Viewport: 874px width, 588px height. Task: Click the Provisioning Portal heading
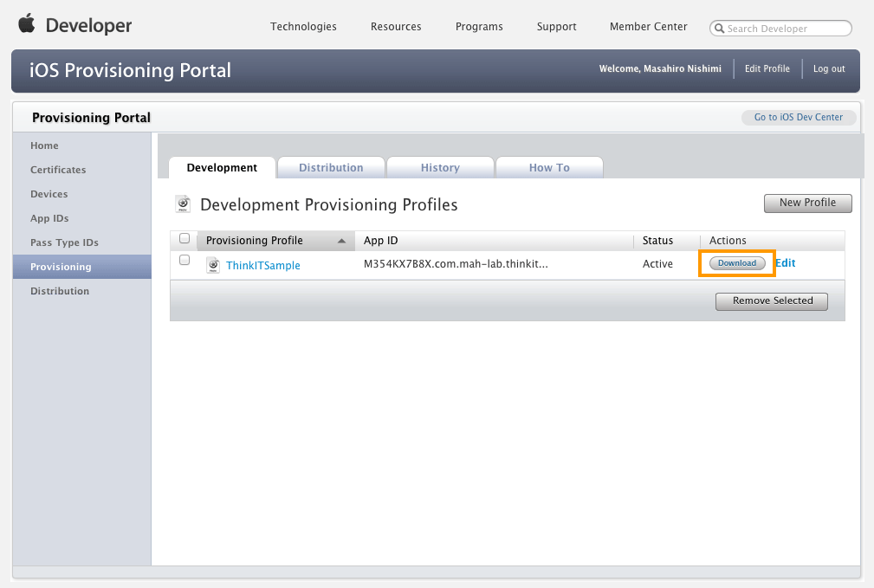(92, 118)
